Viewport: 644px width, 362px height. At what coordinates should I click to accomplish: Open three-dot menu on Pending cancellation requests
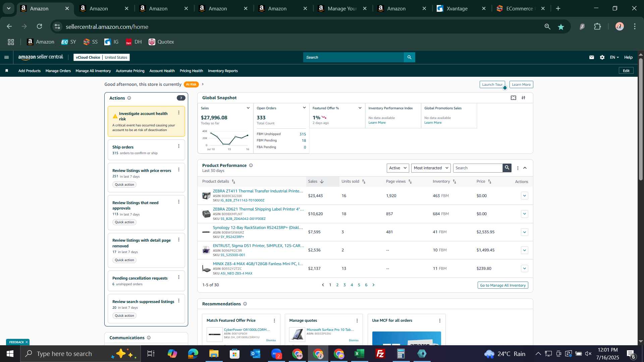[179, 277]
